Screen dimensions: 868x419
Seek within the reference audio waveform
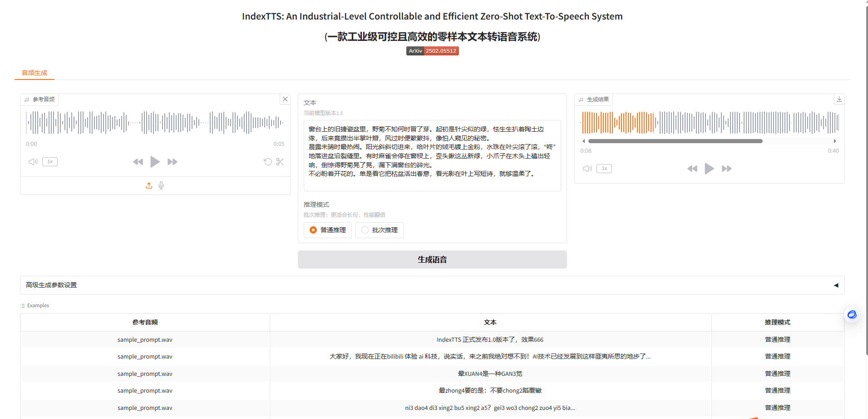tap(155, 122)
